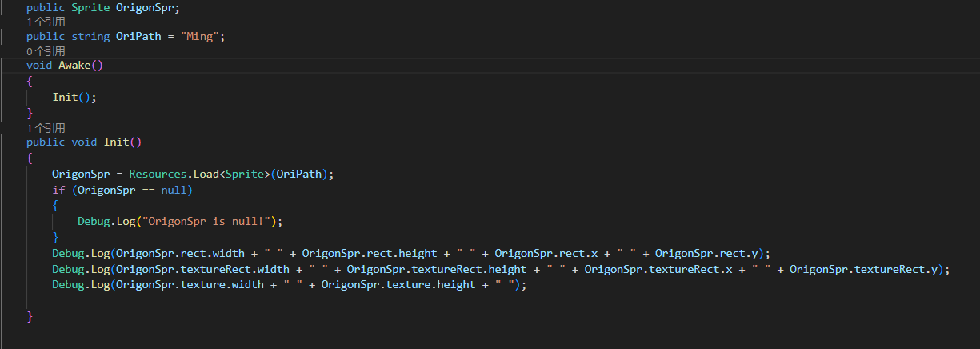Viewport: 980px width, 349px height.
Task: Click the if keyword
Action: point(58,190)
